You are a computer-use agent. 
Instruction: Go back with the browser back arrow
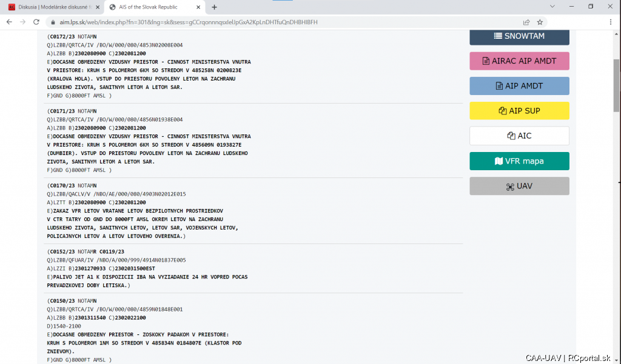coord(9,22)
